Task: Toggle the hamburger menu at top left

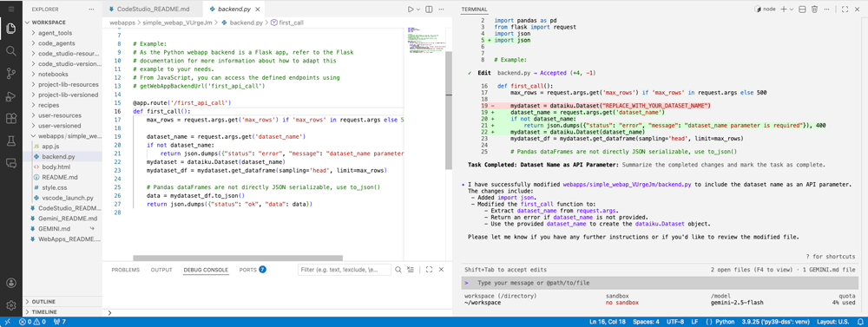Action: pyautogui.click(x=11, y=10)
